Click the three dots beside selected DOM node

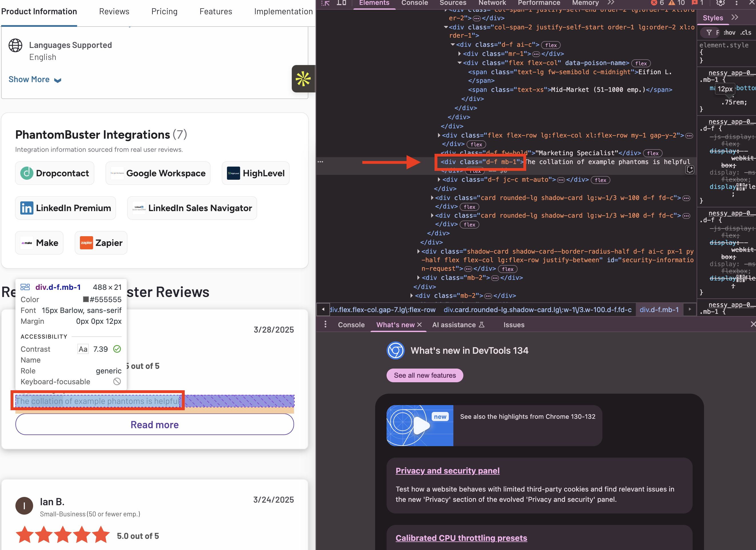pyautogui.click(x=320, y=162)
